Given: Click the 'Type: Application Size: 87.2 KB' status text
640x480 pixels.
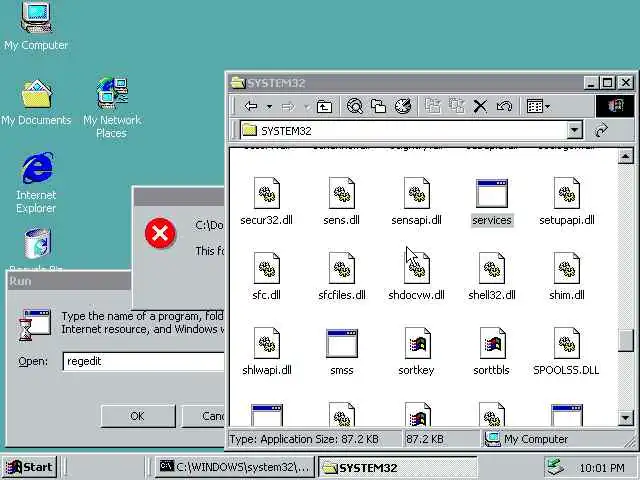Looking at the screenshot, I should [x=304, y=439].
